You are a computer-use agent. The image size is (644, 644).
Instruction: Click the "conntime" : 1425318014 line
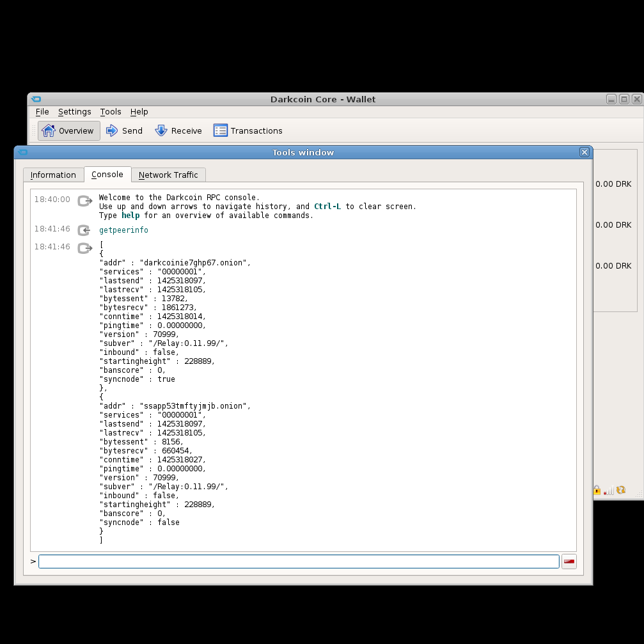click(x=152, y=317)
